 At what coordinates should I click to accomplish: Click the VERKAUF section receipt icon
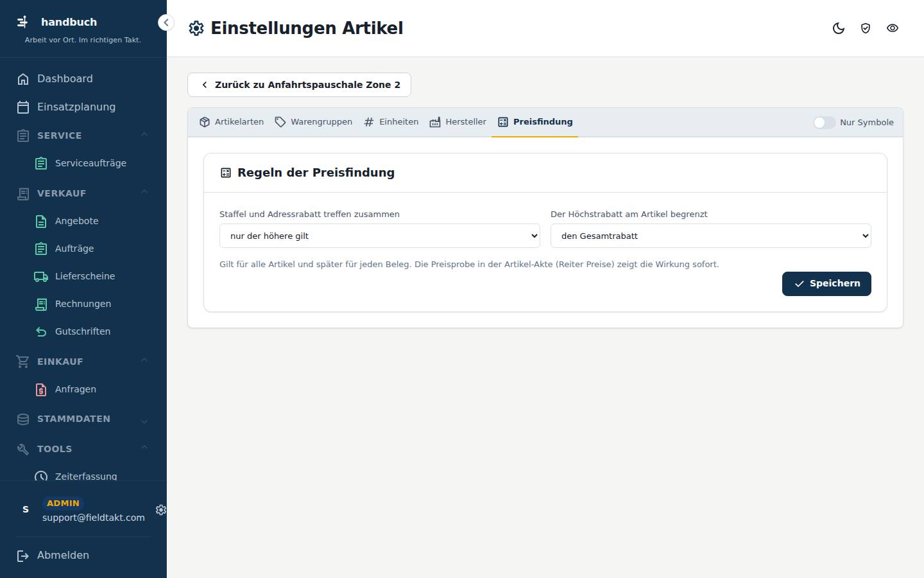[x=23, y=193]
